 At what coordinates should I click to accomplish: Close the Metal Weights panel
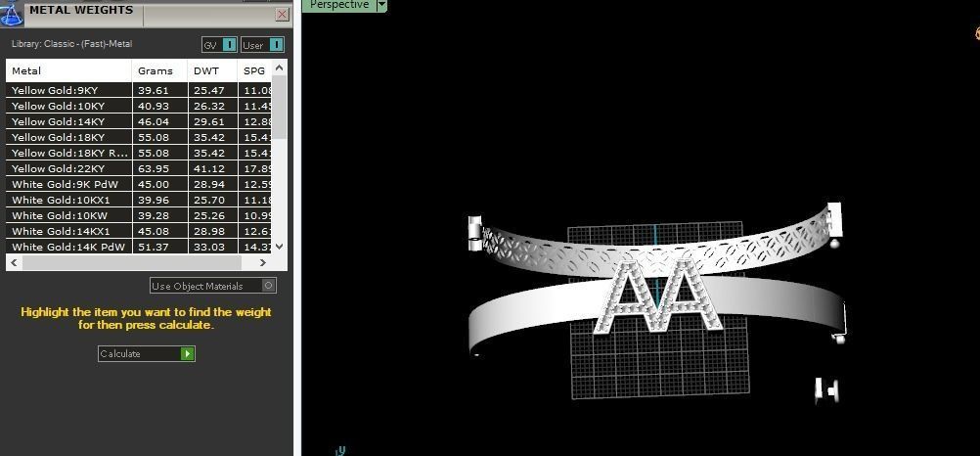(283, 15)
